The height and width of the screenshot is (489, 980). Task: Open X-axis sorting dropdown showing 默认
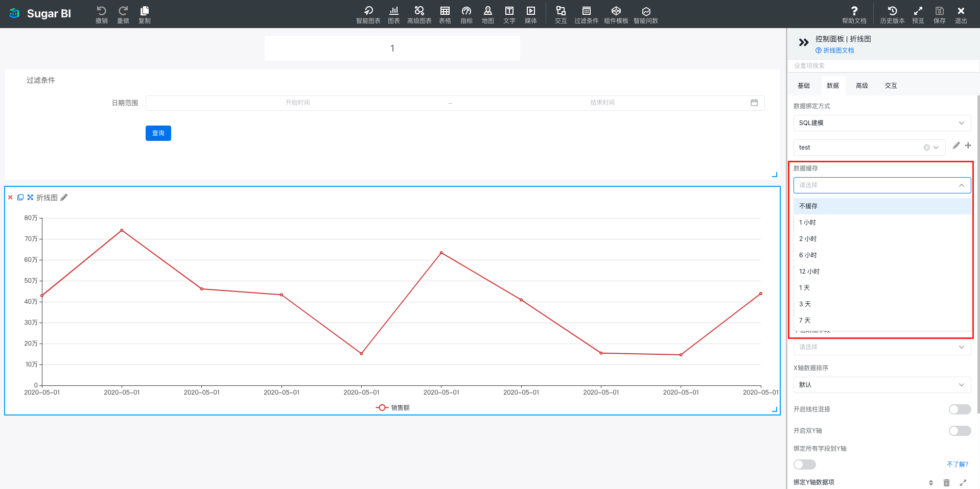coord(882,385)
